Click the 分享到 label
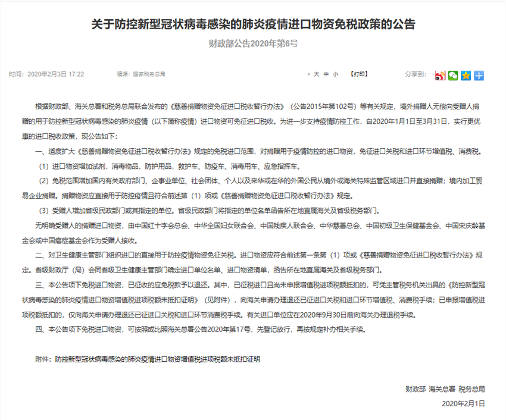 pos(416,74)
